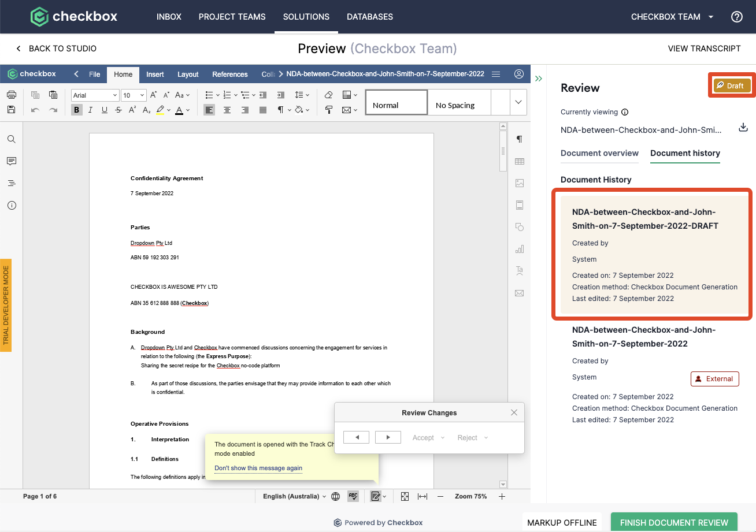
Task: Click the copy style paint roller icon
Action: point(328,110)
